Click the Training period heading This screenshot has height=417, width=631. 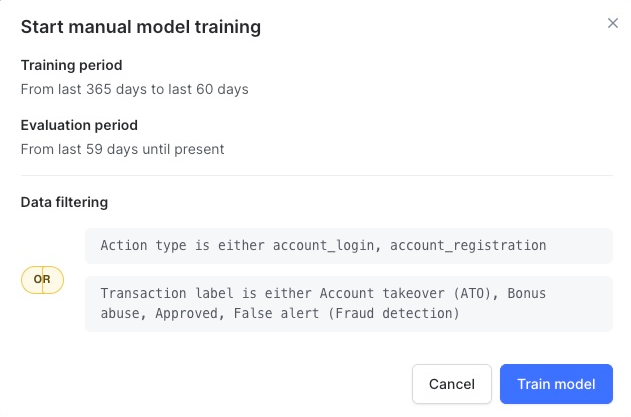click(72, 65)
